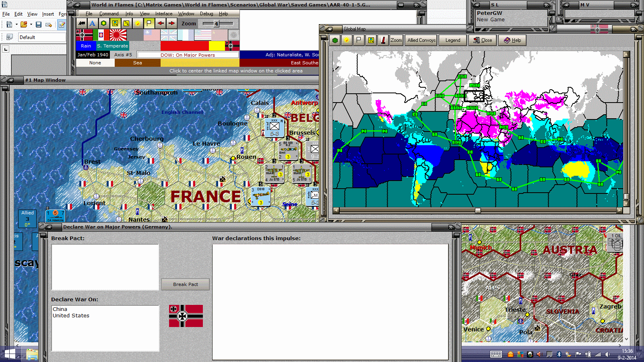Toggle the Edit document mode icon
The width and height of the screenshot is (644, 362).
click(x=62, y=25)
